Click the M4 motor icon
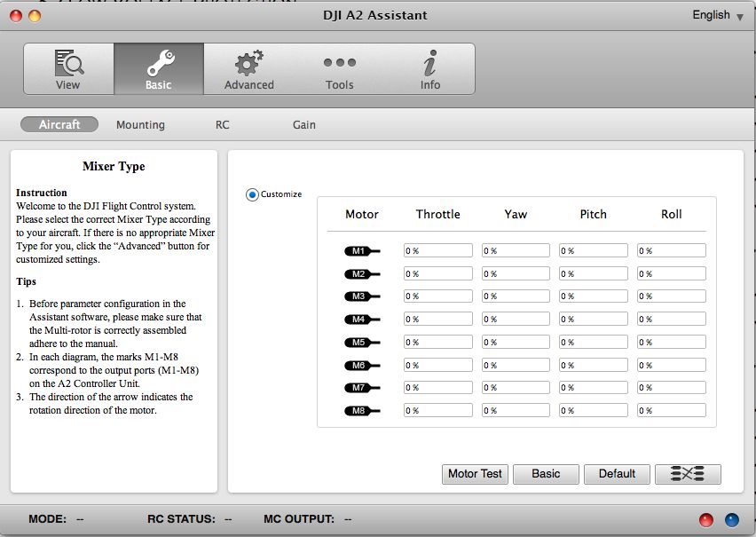 pos(362,320)
